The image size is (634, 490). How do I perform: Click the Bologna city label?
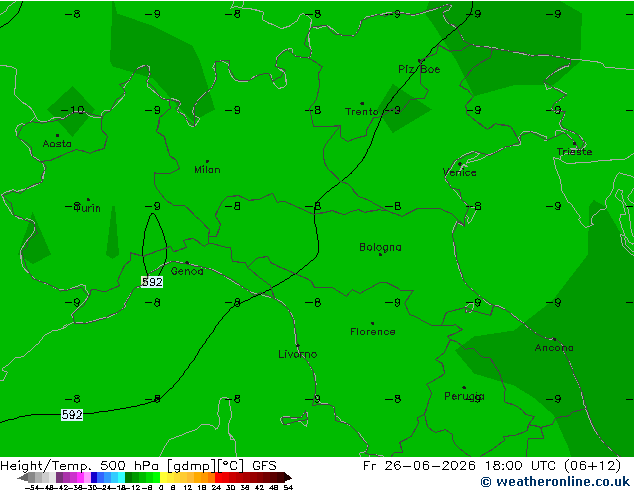380,247
